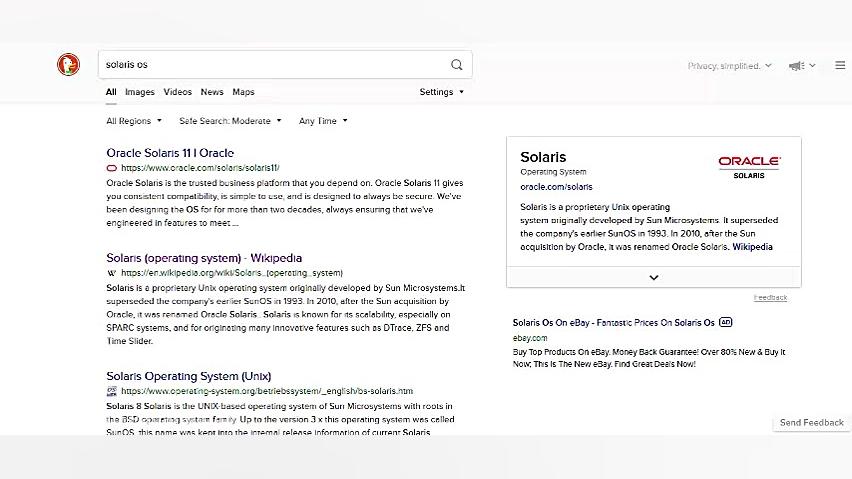Open the Safe Search: Moderate dropdown
Screen dimensions: 852x479
(x=230, y=121)
